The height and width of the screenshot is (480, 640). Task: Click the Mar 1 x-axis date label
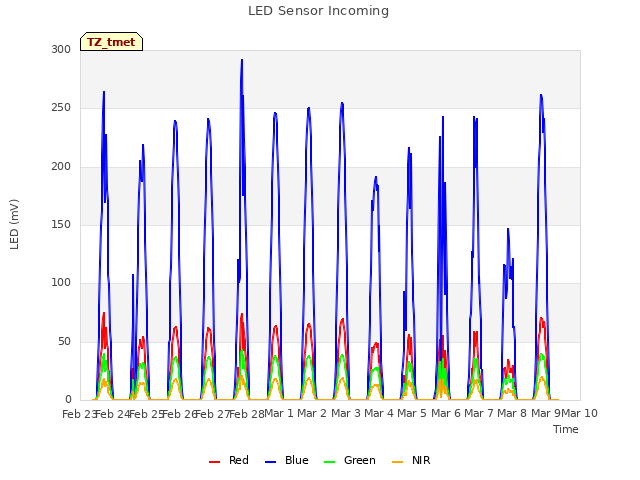pyautogui.click(x=279, y=413)
